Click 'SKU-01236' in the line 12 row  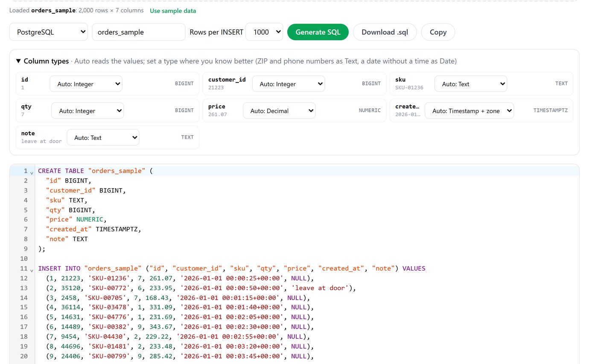[x=110, y=278]
